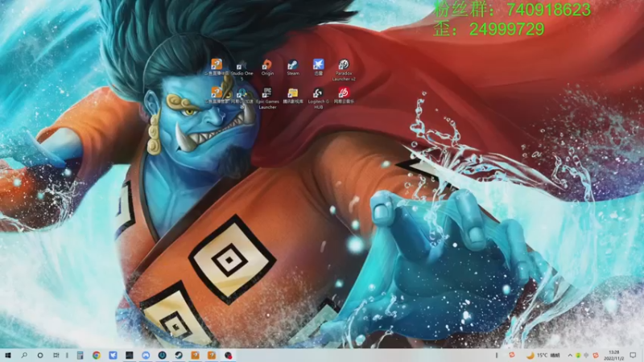
Task: Switch to the blue bird 迅雷 taskbar app
Action: 113,355
